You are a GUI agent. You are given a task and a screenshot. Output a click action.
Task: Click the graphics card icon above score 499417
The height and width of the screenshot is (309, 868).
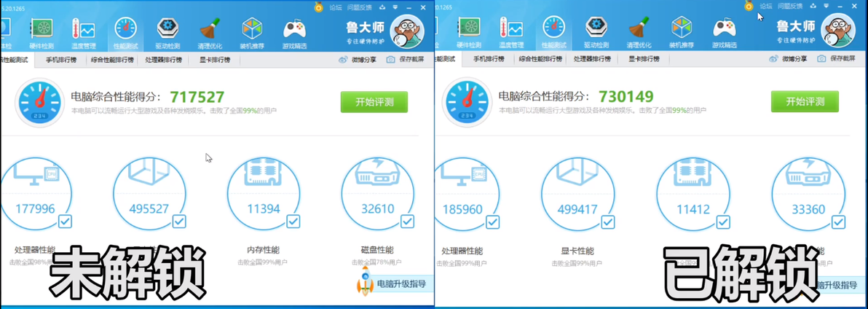[577, 172]
